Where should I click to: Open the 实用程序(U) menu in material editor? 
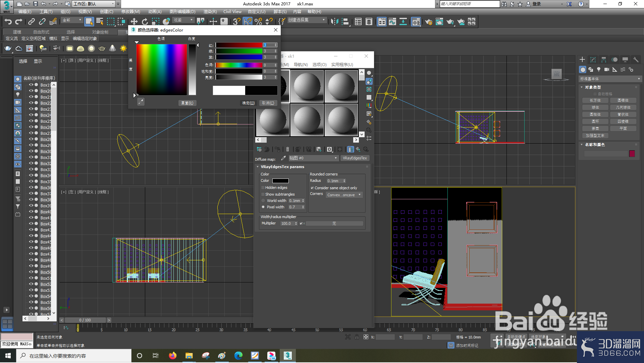pyautogui.click(x=342, y=65)
